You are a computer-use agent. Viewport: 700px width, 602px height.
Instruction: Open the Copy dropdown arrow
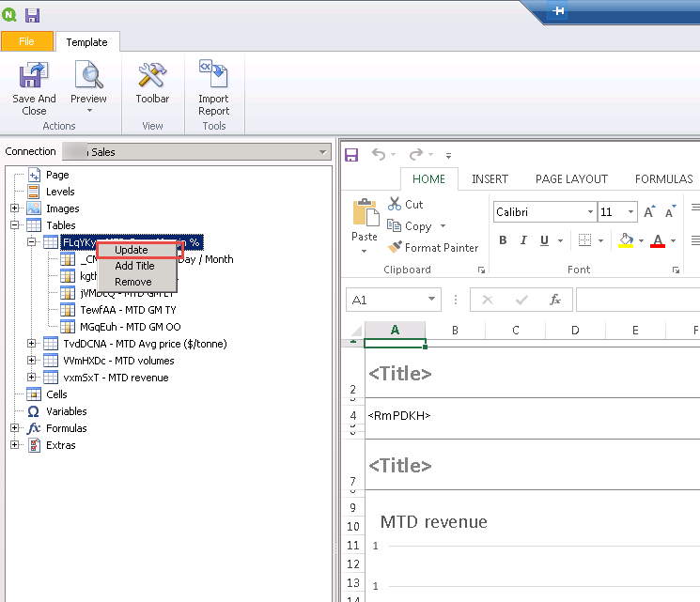coord(443,225)
